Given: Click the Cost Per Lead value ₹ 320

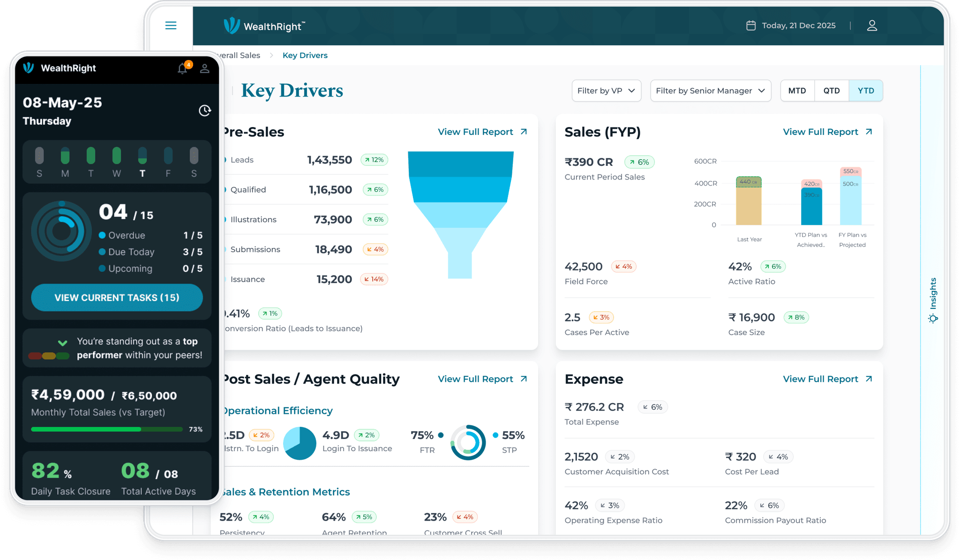Looking at the screenshot, I should click(x=741, y=456).
